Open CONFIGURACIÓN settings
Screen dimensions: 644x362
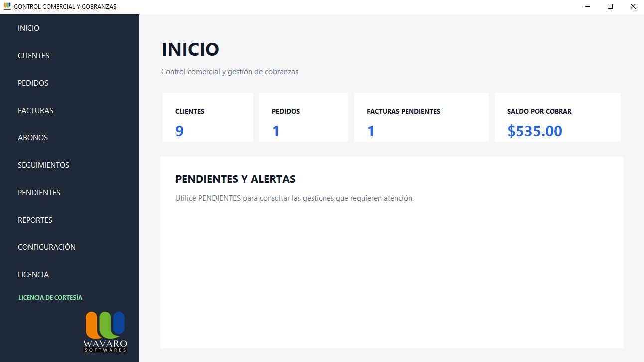tap(47, 247)
